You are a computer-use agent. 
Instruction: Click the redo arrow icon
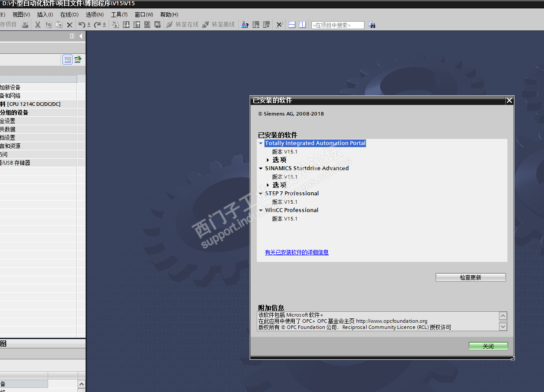click(98, 25)
